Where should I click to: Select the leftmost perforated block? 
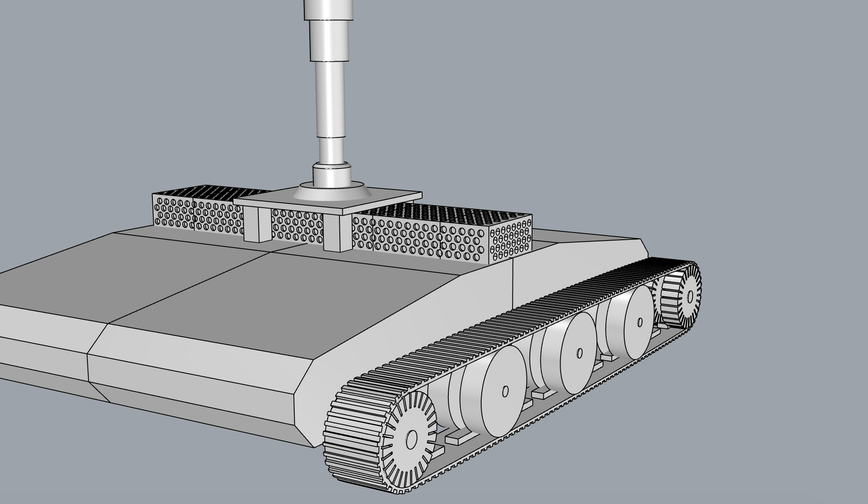point(173,210)
